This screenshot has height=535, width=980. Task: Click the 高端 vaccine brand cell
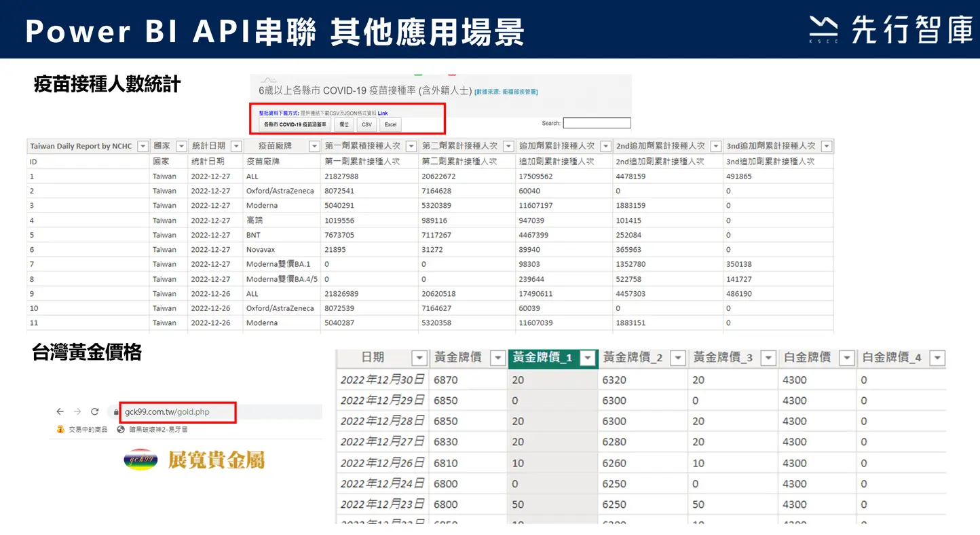pos(282,221)
